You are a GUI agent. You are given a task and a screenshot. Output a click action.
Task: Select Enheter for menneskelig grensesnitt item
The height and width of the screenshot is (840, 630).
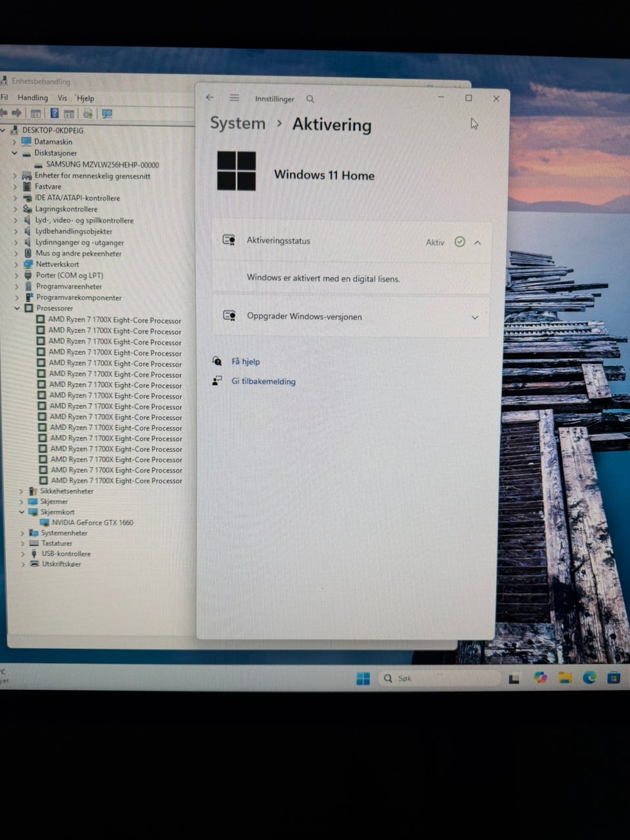click(x=93, y=175)
